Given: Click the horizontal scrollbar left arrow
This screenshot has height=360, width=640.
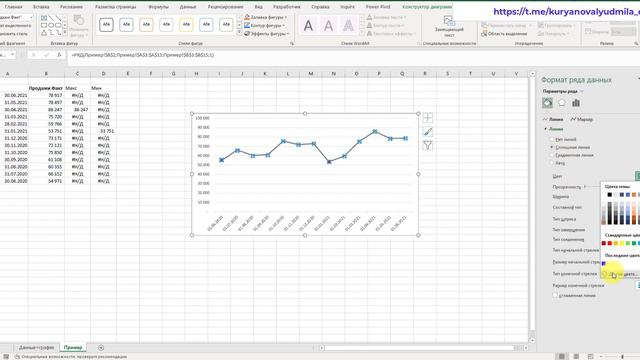Looking at the screenshot, I should (x=322, y=348).
